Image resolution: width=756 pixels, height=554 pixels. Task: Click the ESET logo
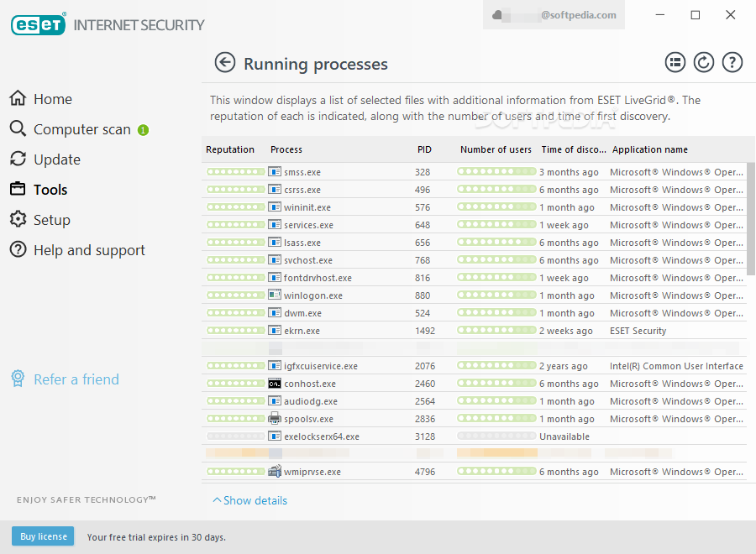pyautogui.click(x=38, y=24)
